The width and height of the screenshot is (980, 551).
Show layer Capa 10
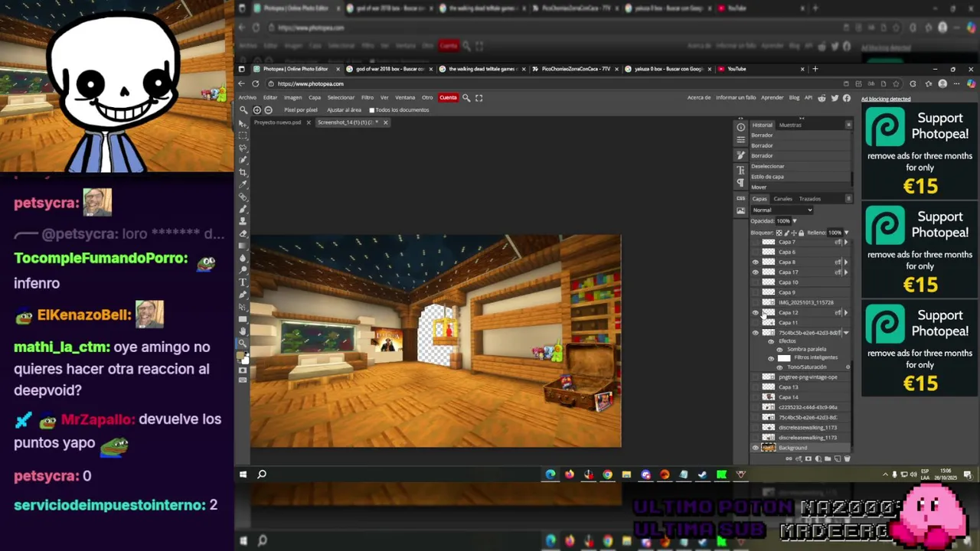point(756,282)
